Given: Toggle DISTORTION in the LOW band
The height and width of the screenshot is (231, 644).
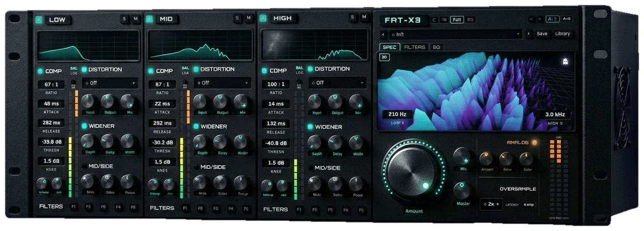Looking at the screenshot, I should pyautogui.click(x=84, y=69).
